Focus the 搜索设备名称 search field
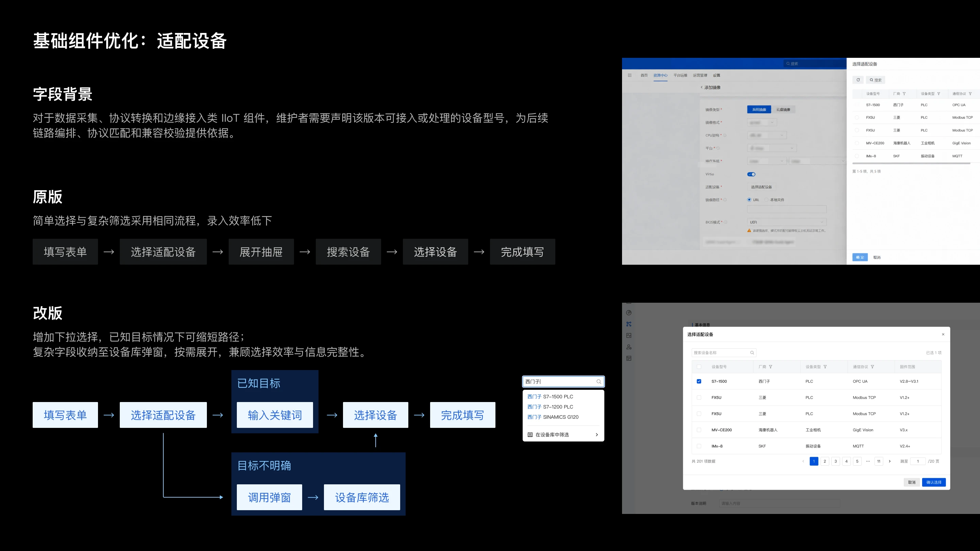Screen dimensions: 980x551 [723, 353]
